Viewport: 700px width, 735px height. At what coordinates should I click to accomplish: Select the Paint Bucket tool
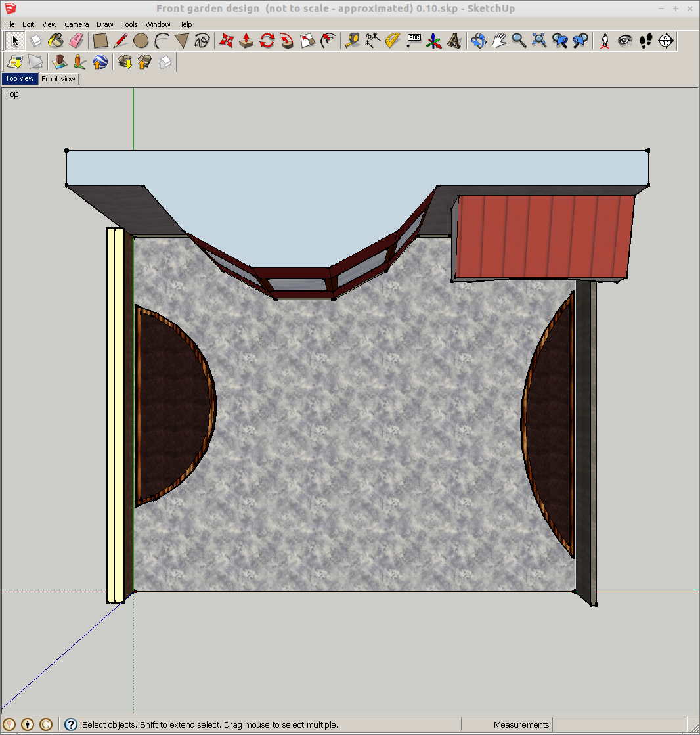pos(56,41)
